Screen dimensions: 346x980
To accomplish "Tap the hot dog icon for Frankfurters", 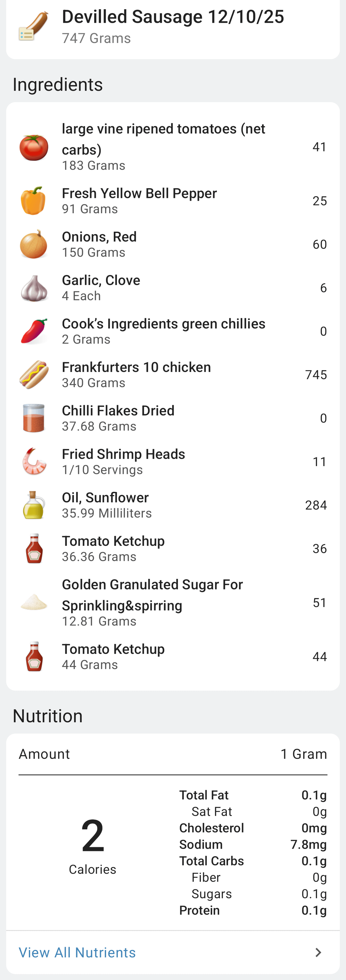I will (34, 375).
